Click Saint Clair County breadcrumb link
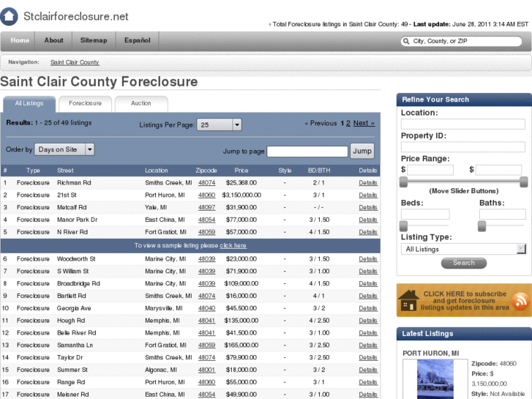 click(x=75, y=62)
